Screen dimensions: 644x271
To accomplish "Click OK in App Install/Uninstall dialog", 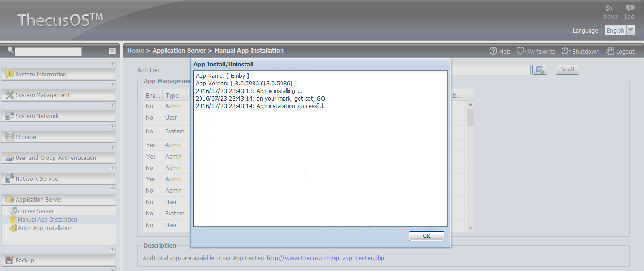I will pyautogui.click(x=426, y=236).
